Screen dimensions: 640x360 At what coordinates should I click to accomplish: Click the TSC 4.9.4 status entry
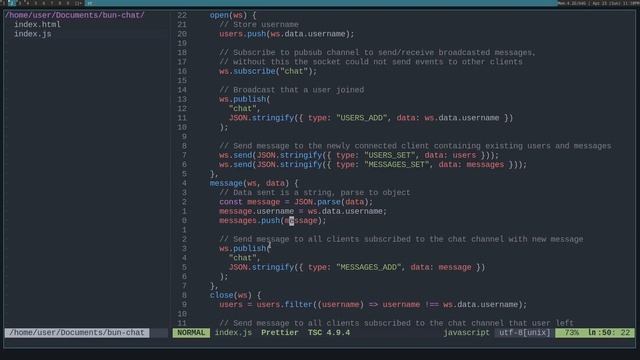point(329,333)
